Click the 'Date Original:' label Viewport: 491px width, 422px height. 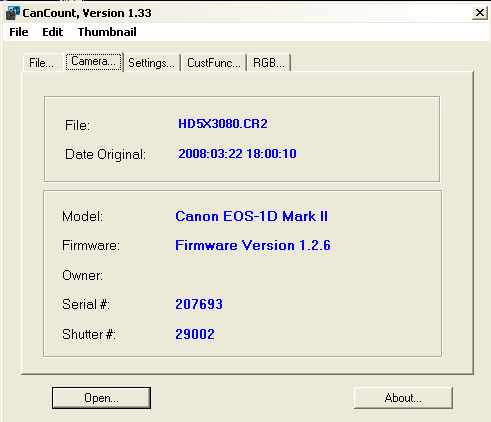point(105,155)
